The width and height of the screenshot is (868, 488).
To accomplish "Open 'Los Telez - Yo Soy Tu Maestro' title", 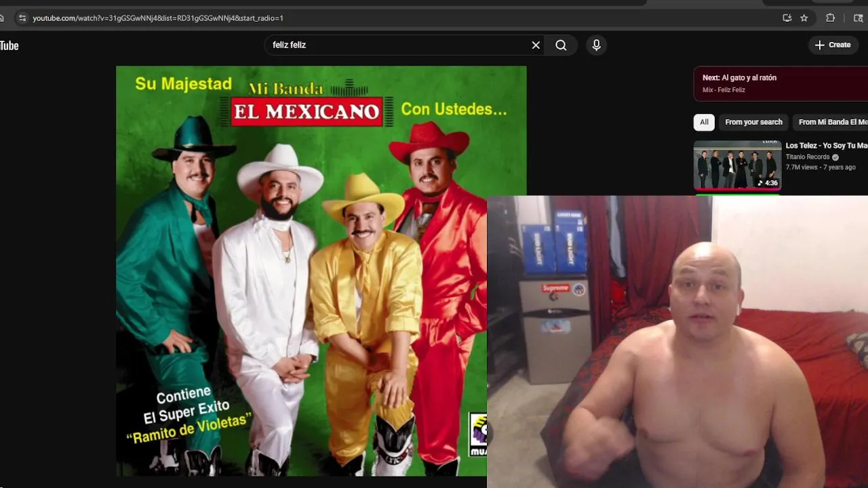I will (x=827, y=146).
